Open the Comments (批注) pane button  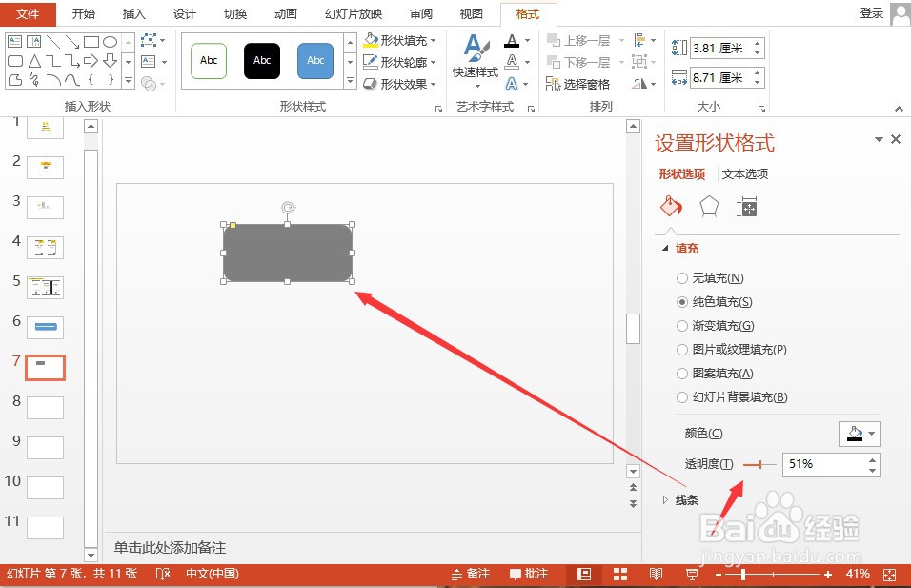(529, 574)
